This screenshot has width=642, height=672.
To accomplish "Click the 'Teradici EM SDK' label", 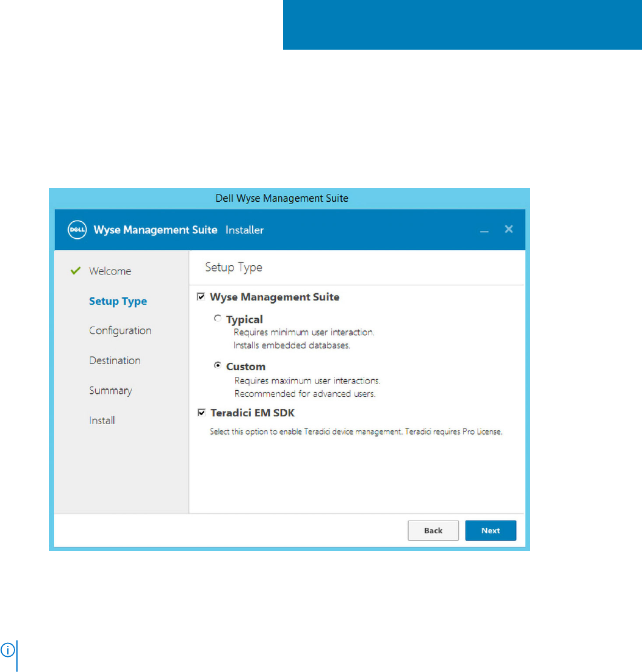I will pyautogui.click(x=253, y=413).
